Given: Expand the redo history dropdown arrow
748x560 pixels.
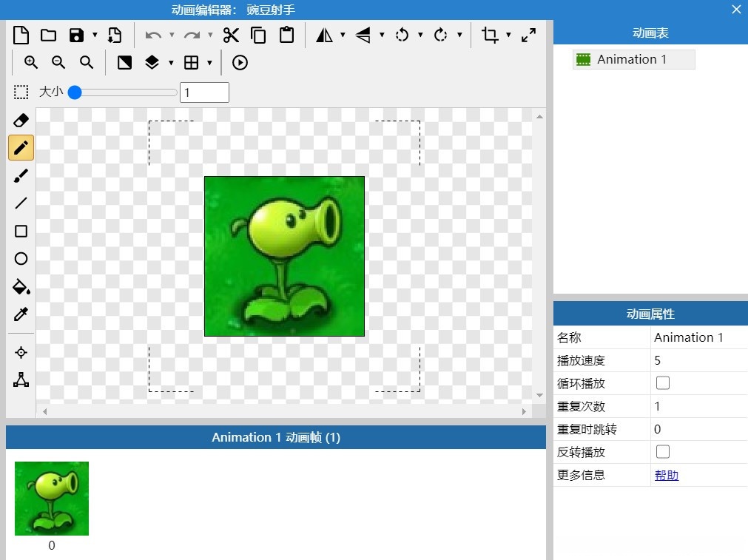Looking at the screenshot, I should point(210,35).
